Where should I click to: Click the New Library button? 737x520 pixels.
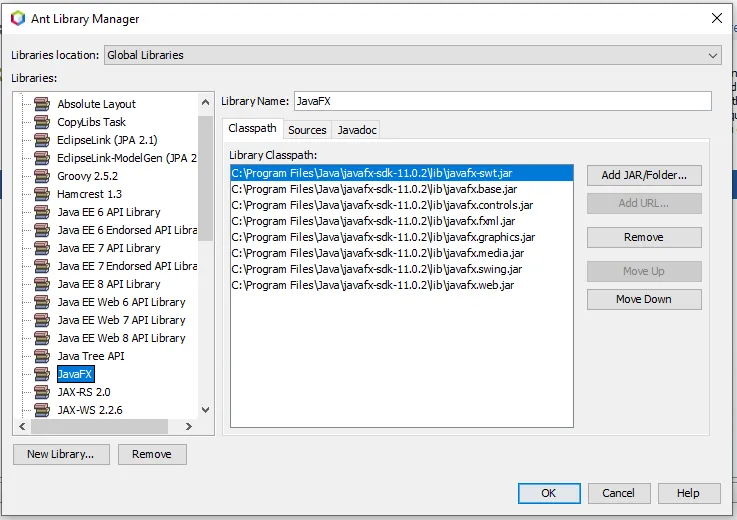(x=61, y=454)
